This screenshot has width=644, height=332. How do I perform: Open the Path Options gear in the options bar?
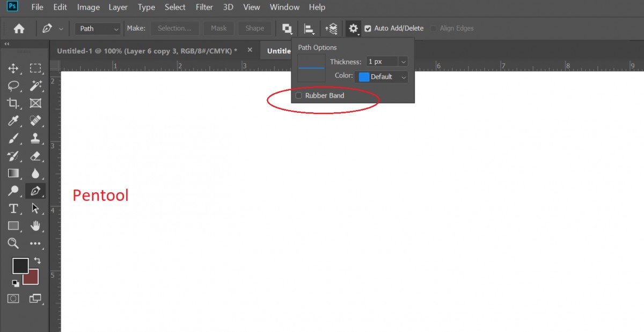tap(353, 28)
